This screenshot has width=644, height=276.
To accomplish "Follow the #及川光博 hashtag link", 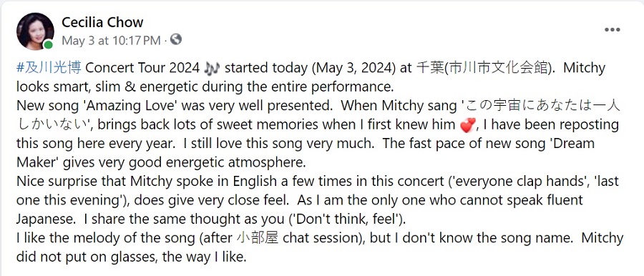I will pos(49,68).
